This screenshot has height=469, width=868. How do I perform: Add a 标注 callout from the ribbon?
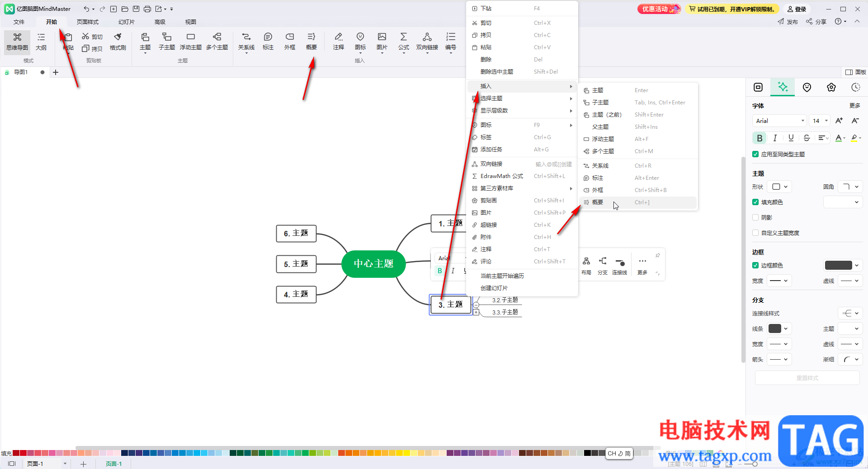pyautogui.click(x=268, y=41)
